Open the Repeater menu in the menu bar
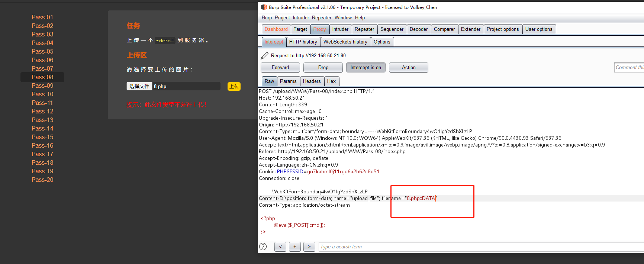The image size is (644, 264). (x=322, y=17)
